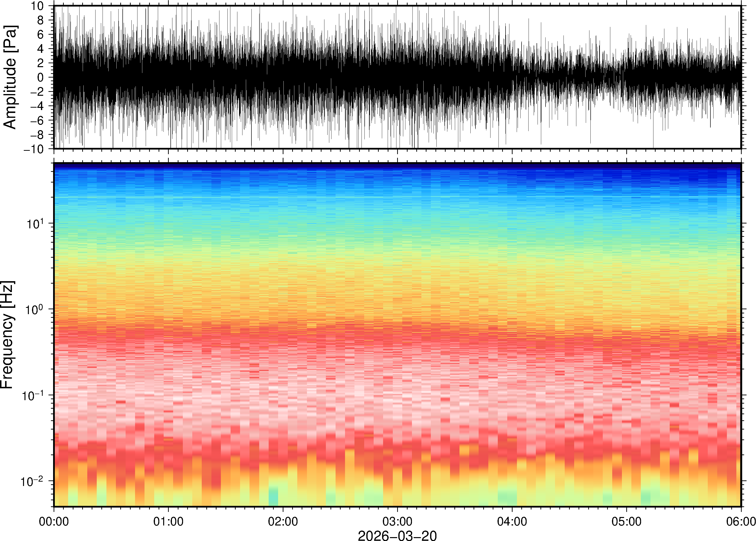Viewport: 756px width, 541px height.
Task: Click the 10⁰ frequency tick label
Action: 34,309
